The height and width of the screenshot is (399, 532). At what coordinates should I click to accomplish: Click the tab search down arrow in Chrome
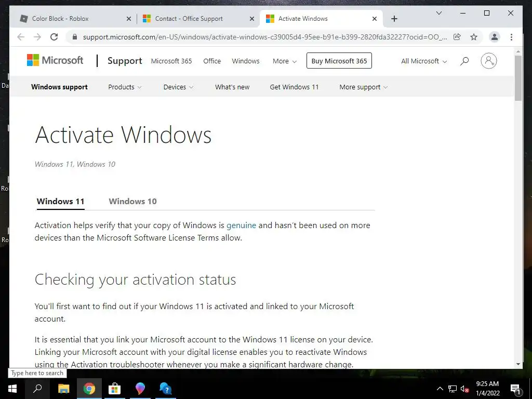point(438,13)
